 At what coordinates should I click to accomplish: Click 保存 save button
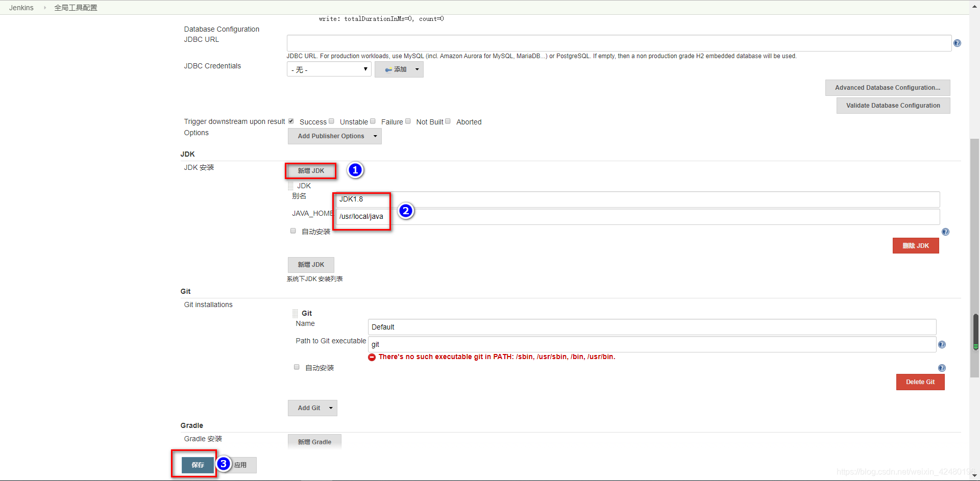point(198,465)
